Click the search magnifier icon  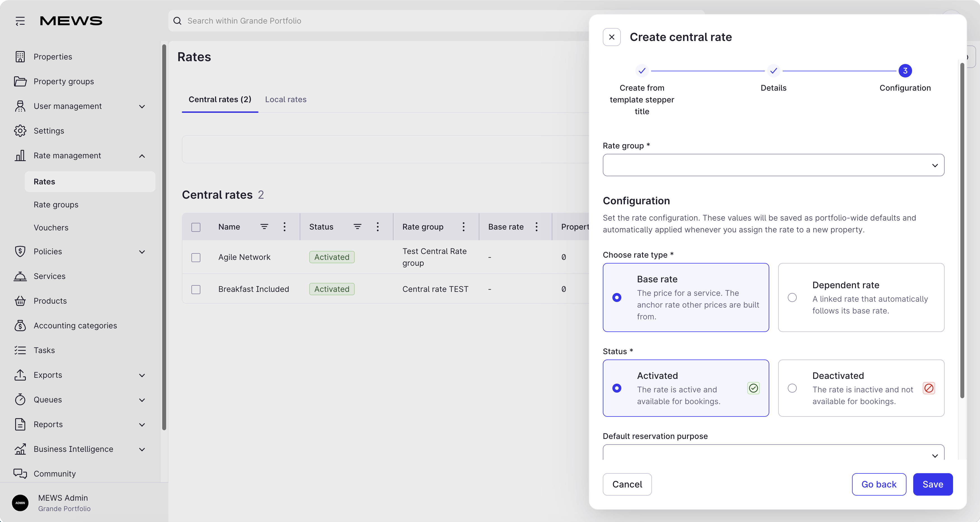177,21
